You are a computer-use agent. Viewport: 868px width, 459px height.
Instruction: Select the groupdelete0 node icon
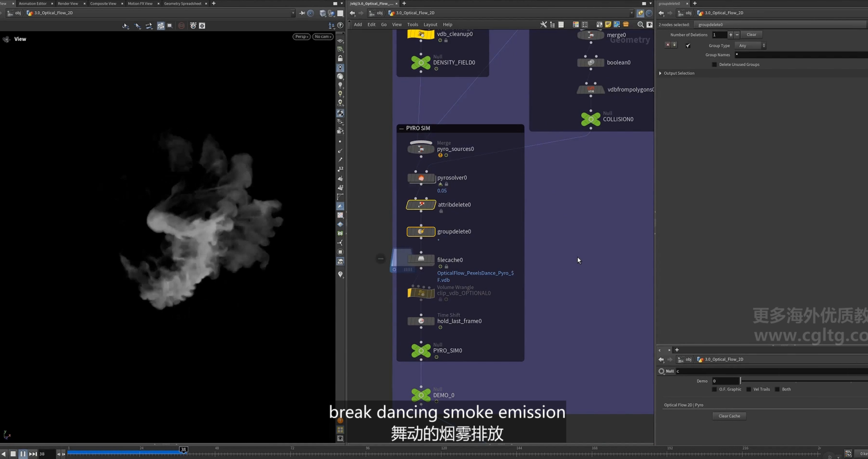[x=421, y=231]
